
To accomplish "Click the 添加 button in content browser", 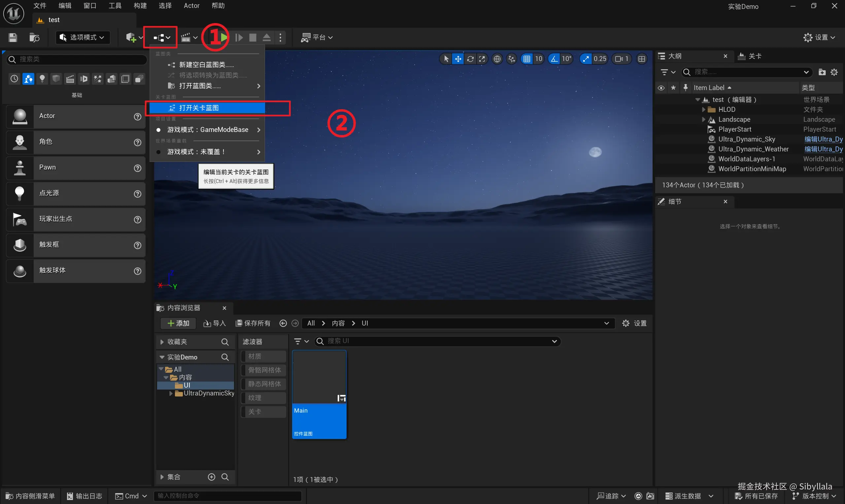I will 178,323.
